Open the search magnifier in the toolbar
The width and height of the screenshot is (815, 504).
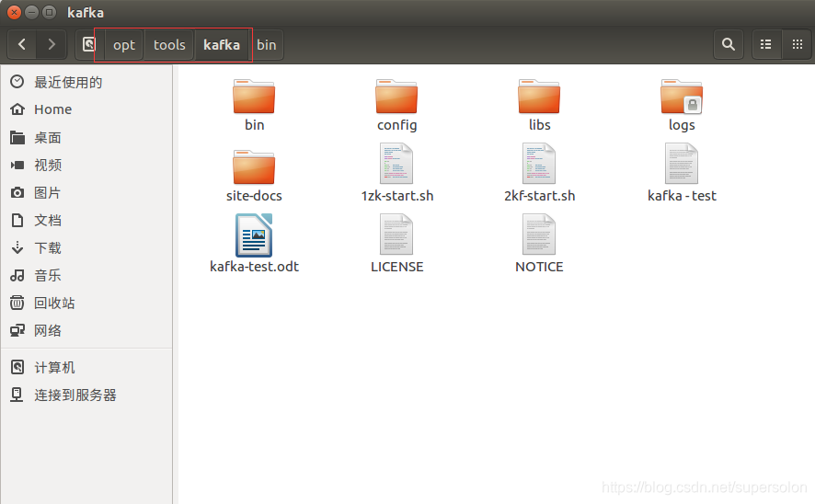tap(729, 45)
